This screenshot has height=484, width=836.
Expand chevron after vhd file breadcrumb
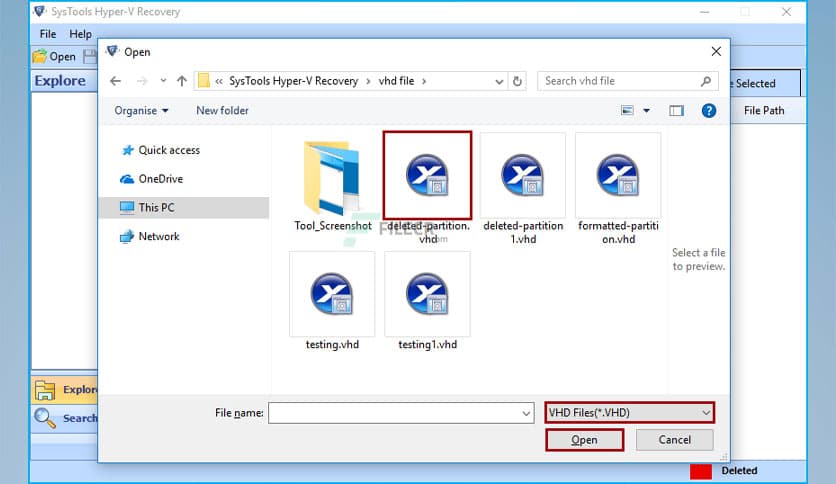click(424, 81)
